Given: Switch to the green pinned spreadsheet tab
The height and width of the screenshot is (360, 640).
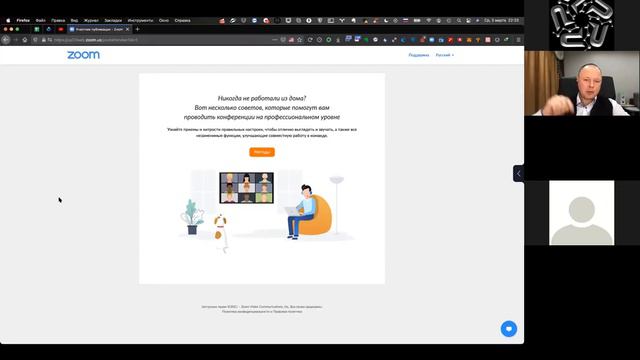Looking at the screenshot, I should pos(37,29).
